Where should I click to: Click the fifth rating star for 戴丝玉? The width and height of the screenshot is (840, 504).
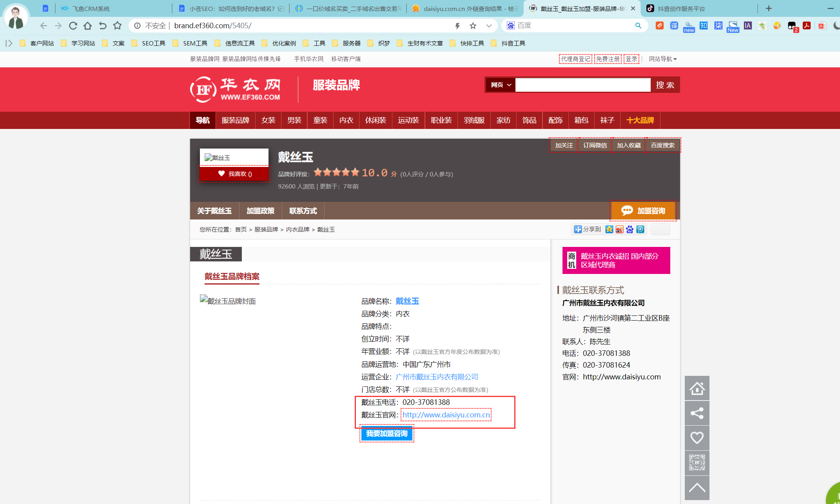point(355,172)
